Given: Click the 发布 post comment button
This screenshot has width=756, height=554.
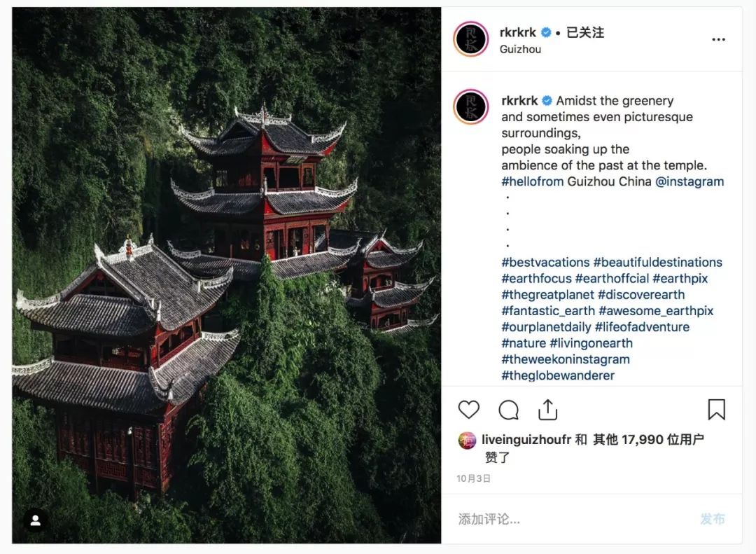Looking at the screenshot, I should (713, 519).
